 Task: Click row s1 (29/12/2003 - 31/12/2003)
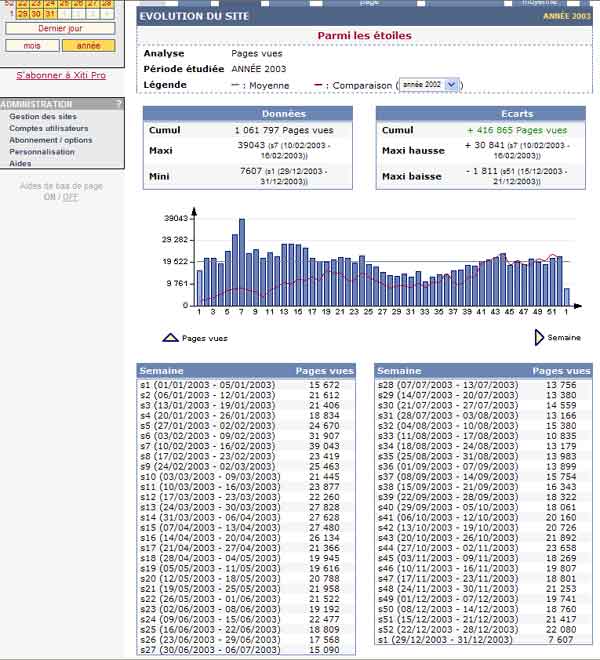pos(483,639)
